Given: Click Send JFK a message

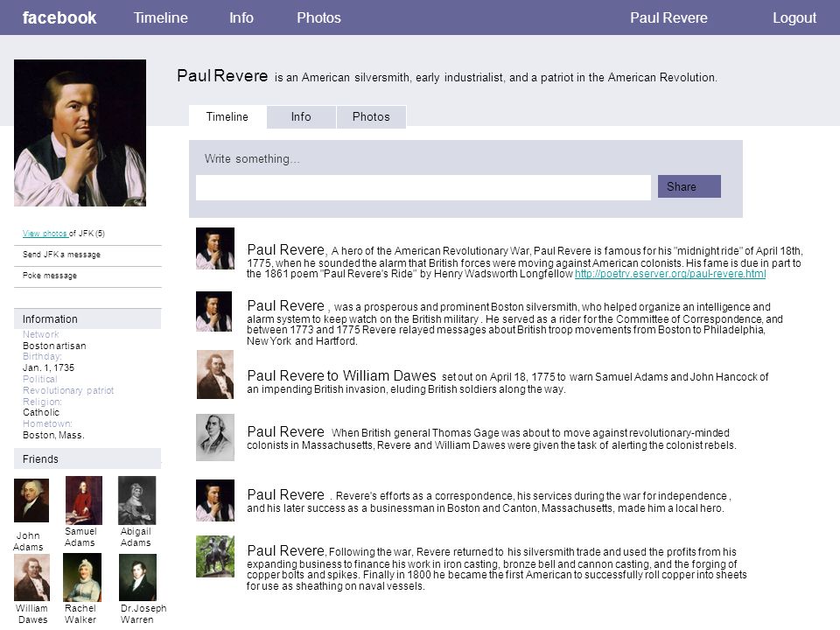Looking at the screenshot, I should tap(61, 255).
